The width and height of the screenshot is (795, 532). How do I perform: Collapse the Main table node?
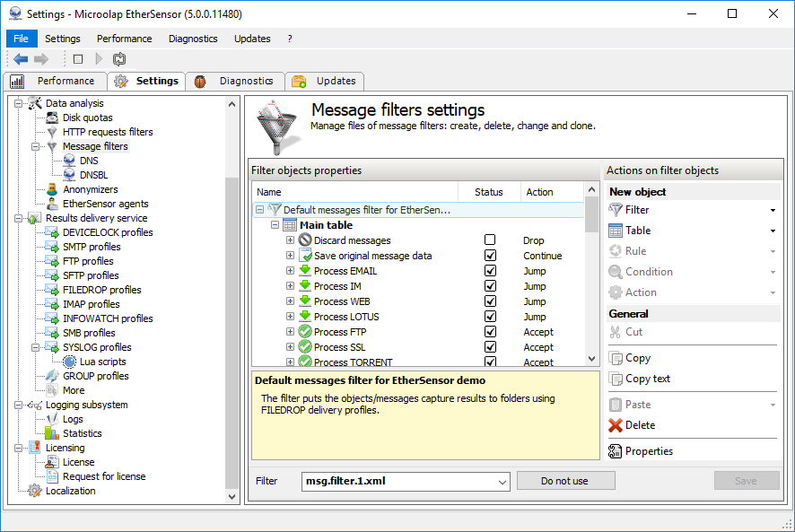coord(275,224)
